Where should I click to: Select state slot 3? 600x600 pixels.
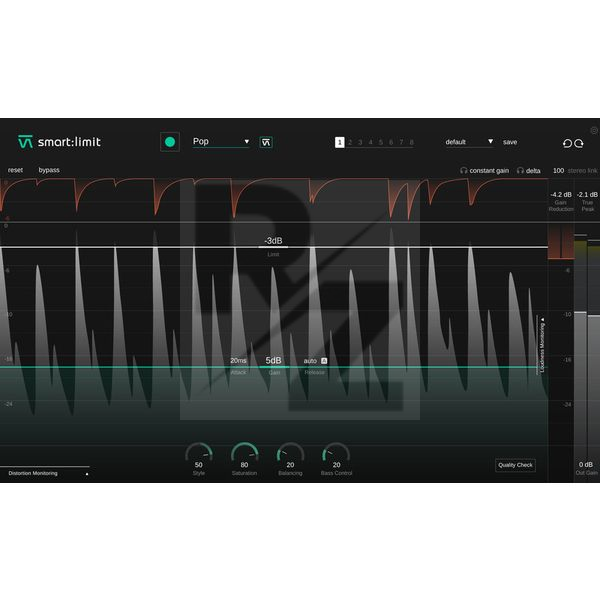(360, 142)
